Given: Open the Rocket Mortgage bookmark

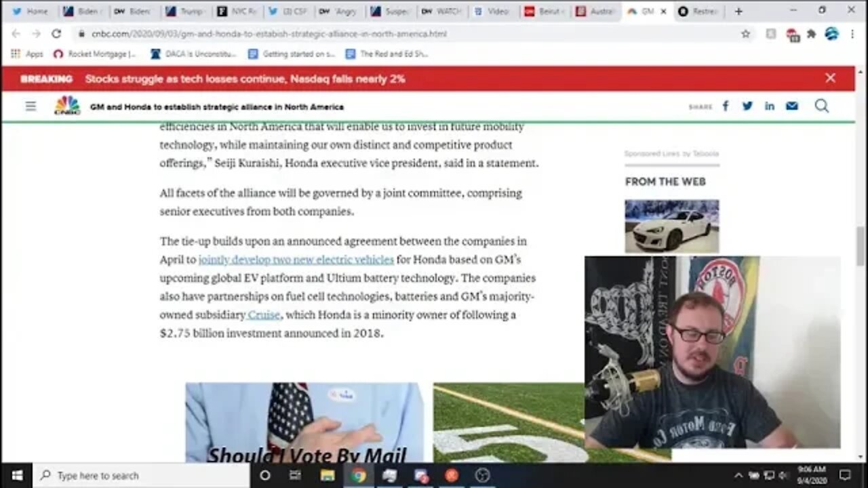Looking at the screenshot, I should [95, 54].
